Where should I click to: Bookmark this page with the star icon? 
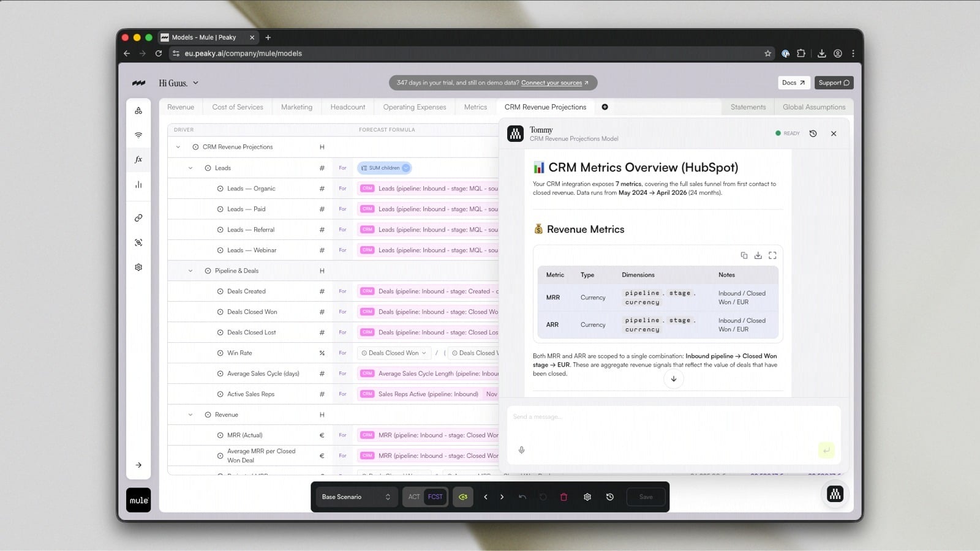(x=767, y=53)
